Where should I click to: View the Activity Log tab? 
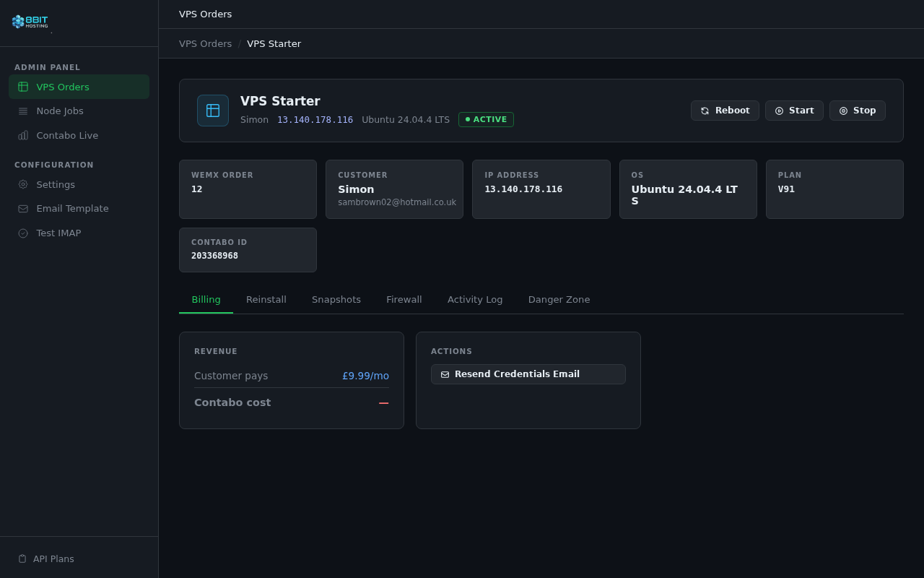coord(475,300)
